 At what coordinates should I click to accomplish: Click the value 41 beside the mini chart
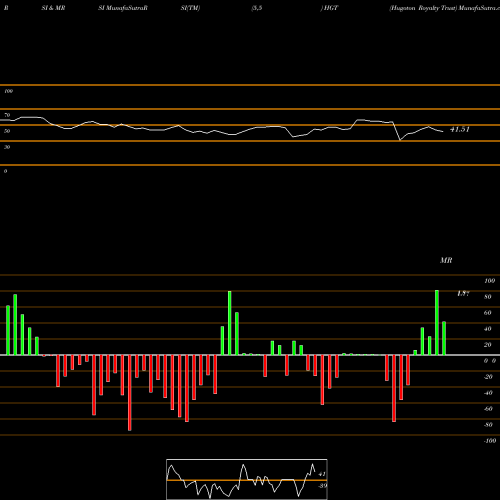[x=322, y=474]
